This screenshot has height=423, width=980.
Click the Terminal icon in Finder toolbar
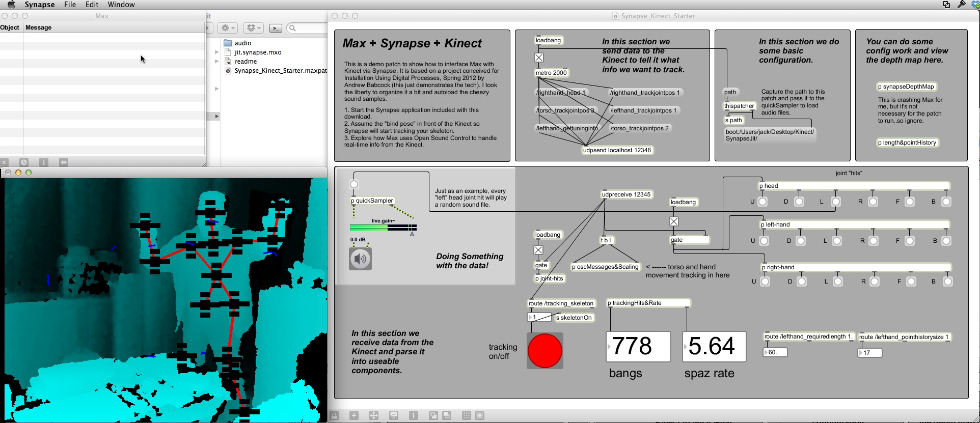[276, 28]
